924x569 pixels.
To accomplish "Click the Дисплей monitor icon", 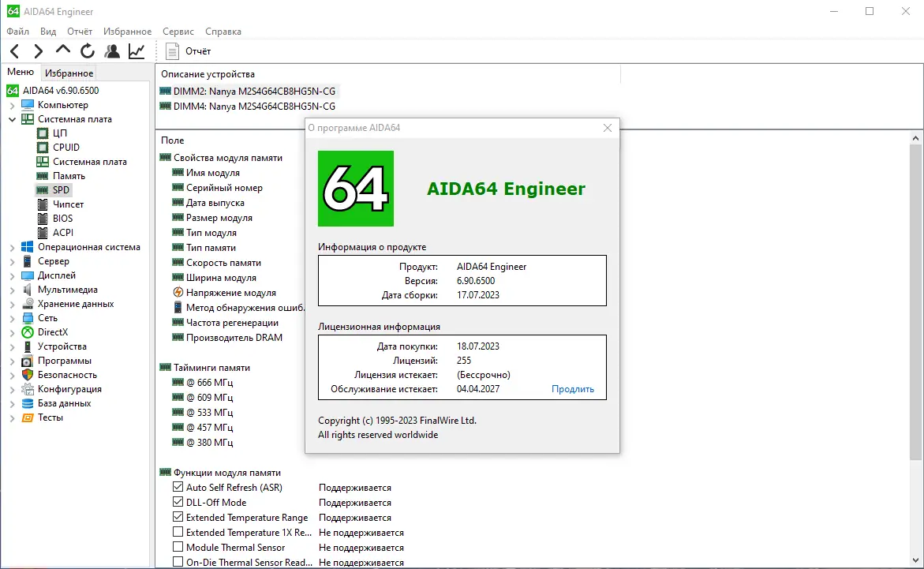I will coord(27,275).
